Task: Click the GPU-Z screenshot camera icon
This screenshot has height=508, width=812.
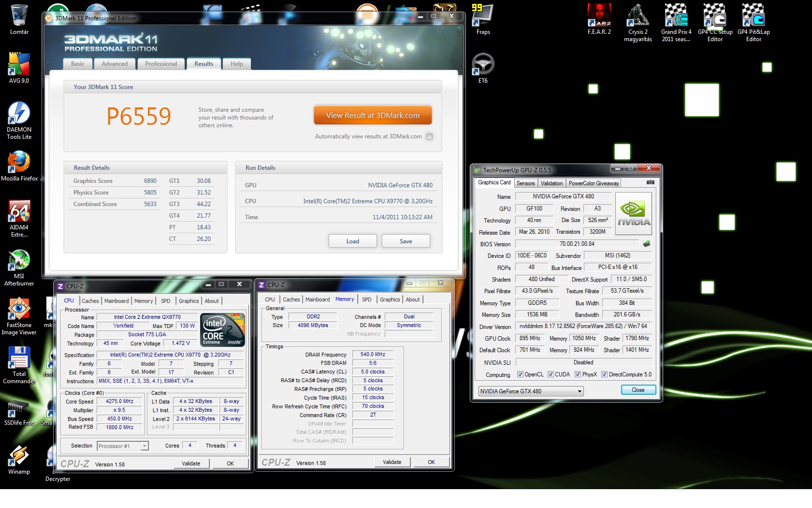Action: 651,183
